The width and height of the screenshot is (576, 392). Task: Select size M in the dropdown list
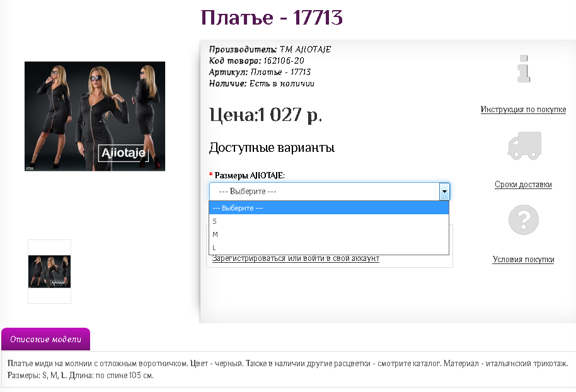[329, 234]
